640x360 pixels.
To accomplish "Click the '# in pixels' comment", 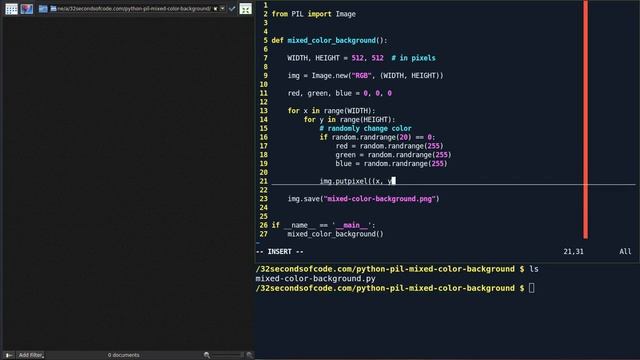I will tap(413, 58).
